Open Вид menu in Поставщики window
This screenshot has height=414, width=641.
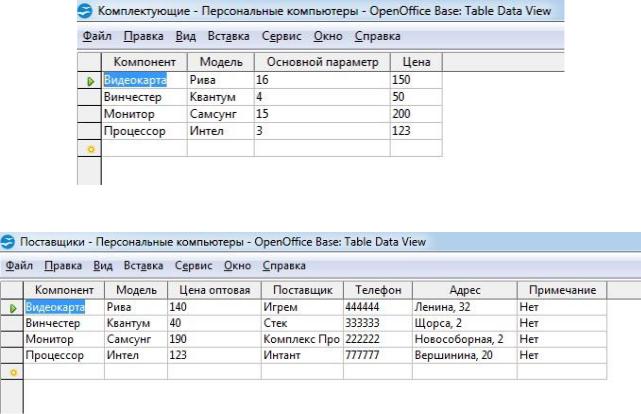[x=103, y=265]
